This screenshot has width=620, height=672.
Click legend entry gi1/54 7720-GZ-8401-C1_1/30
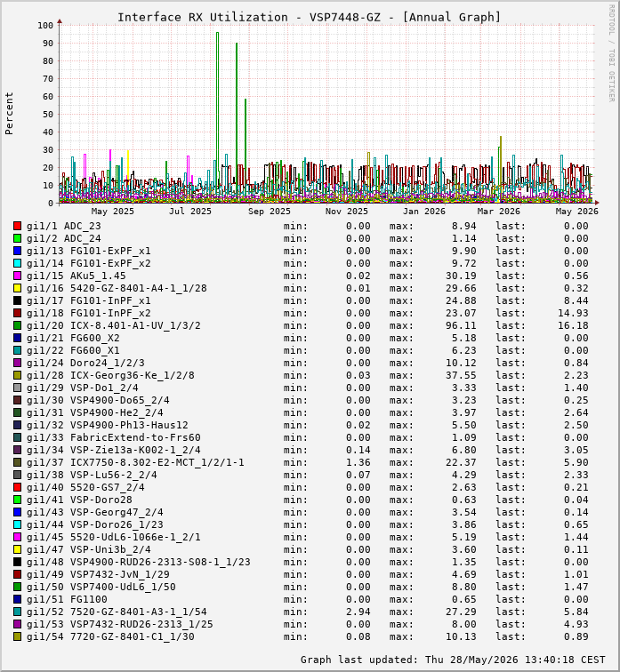[x=110, y=636]
